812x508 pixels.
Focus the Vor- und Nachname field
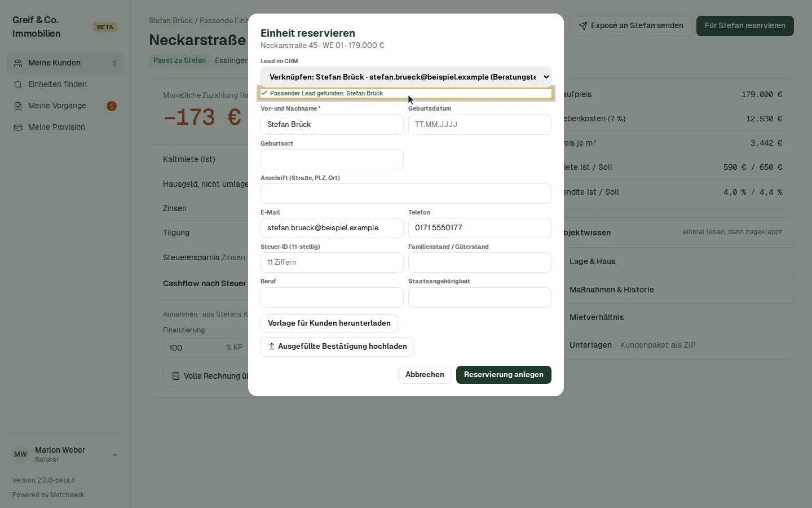point(332,125)
